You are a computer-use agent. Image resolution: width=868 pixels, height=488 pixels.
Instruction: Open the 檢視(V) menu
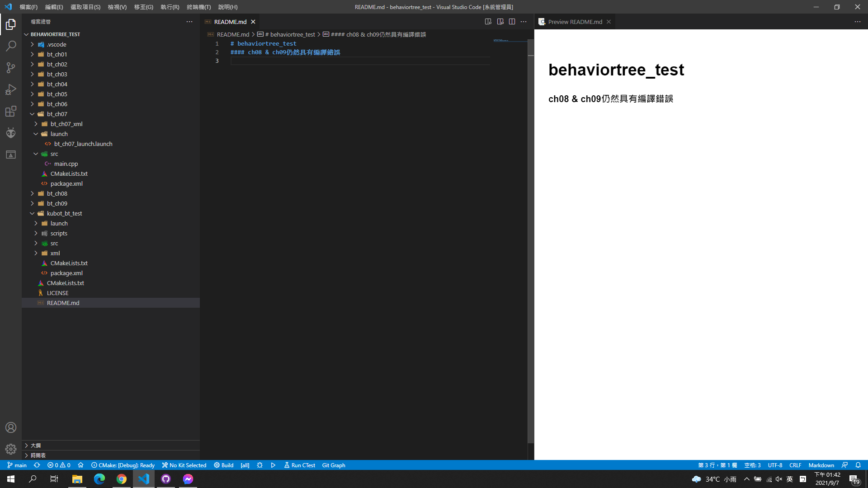[117, 7]
